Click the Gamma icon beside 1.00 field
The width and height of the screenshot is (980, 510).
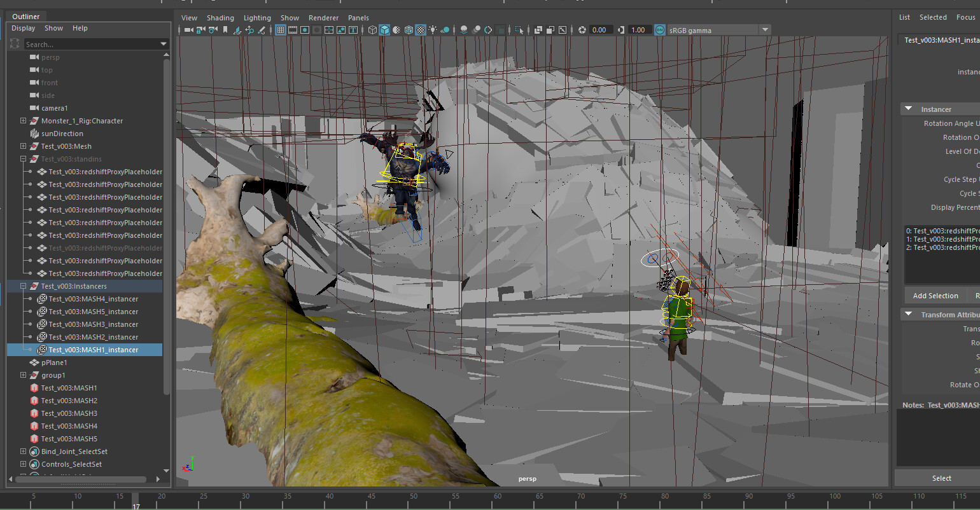[x=621, y=30]
